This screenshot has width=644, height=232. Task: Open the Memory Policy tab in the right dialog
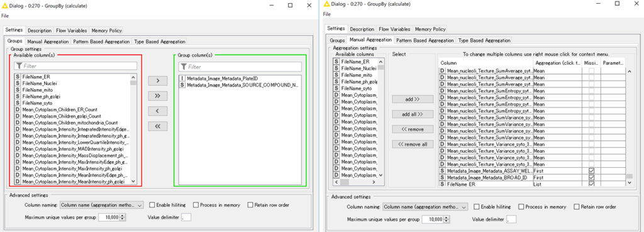click(x=430, y=29)
